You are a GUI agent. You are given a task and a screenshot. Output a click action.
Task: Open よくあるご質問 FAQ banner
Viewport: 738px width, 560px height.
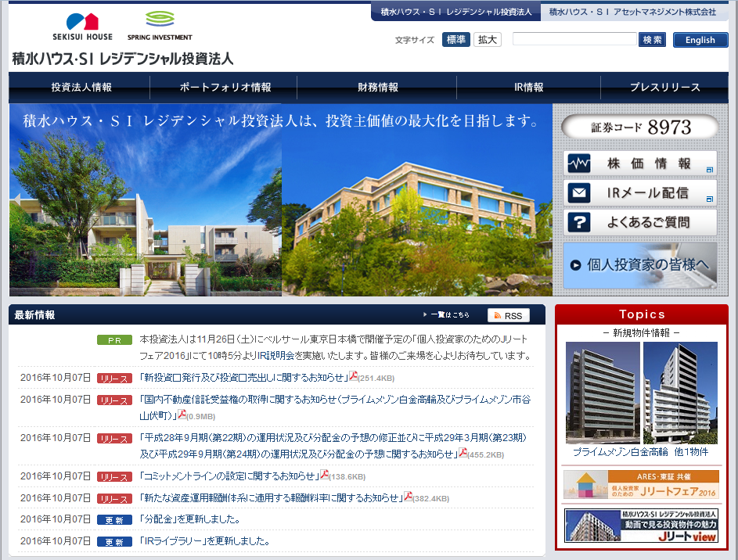639,222
